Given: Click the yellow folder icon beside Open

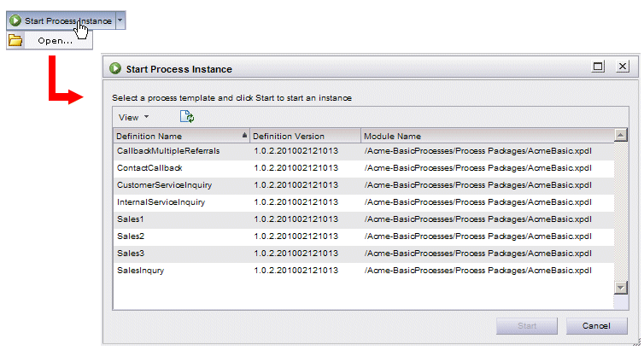Looking at the screenshot, I should point(15,40).
